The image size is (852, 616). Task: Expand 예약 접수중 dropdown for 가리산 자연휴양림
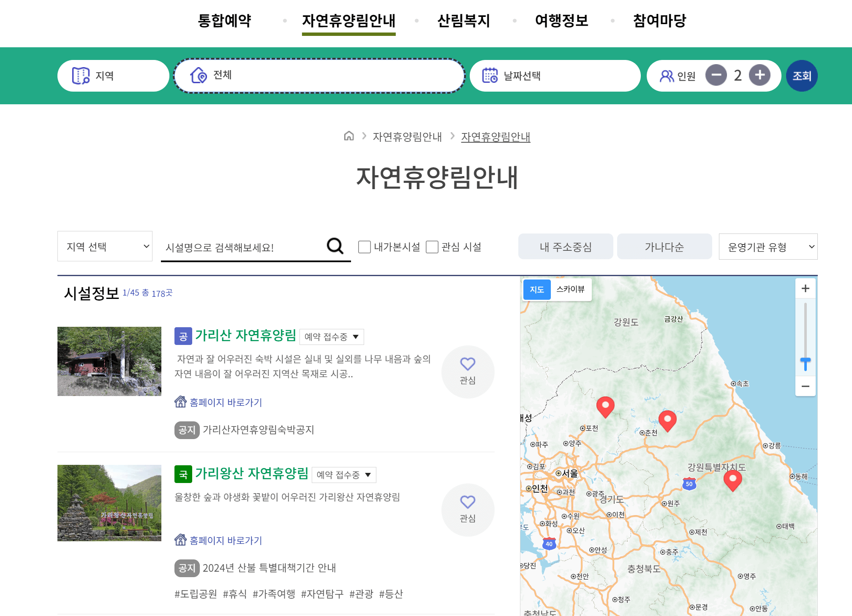(332, 337)
